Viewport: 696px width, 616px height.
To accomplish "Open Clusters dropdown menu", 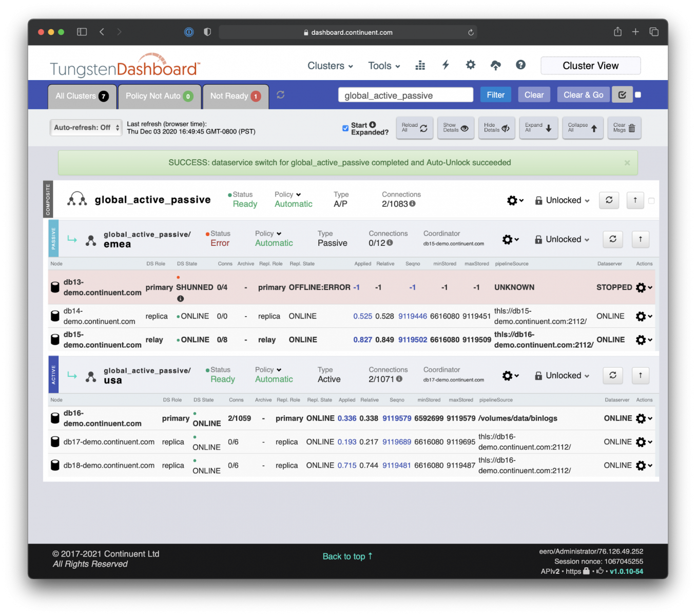I will pos(330,66).
